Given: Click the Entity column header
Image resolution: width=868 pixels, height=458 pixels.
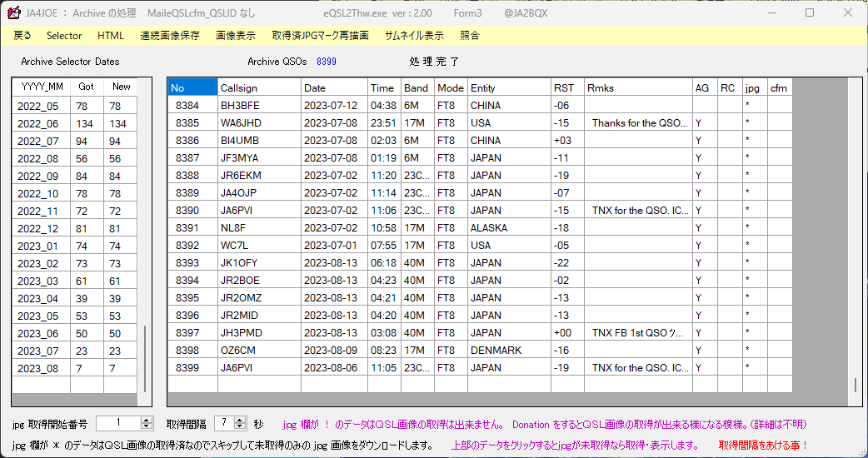Looking at the screenshot, I should pyautogui.click(x=509, y=87).
